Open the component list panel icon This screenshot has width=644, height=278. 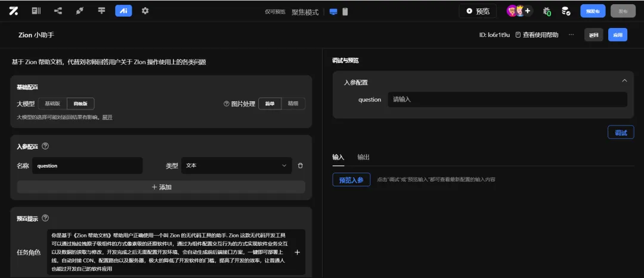(x=36, y=11)
